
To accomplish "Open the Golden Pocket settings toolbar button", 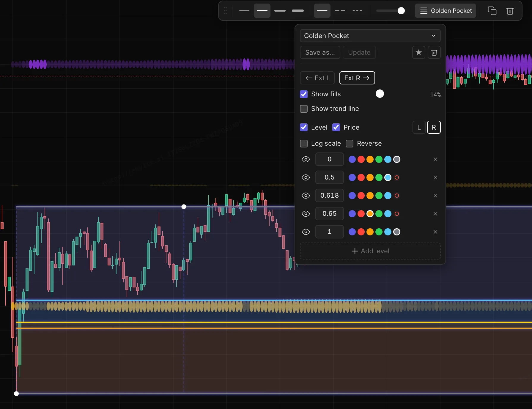I will (446, 11).
